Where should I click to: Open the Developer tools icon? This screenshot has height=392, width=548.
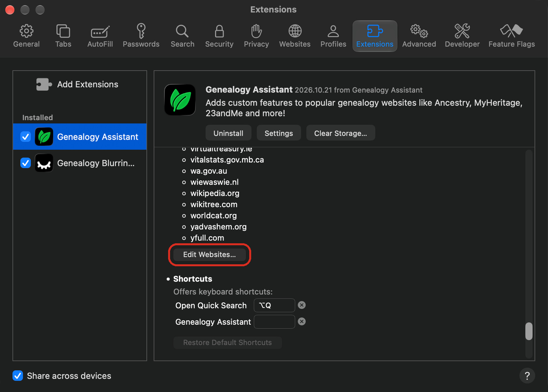462,31
